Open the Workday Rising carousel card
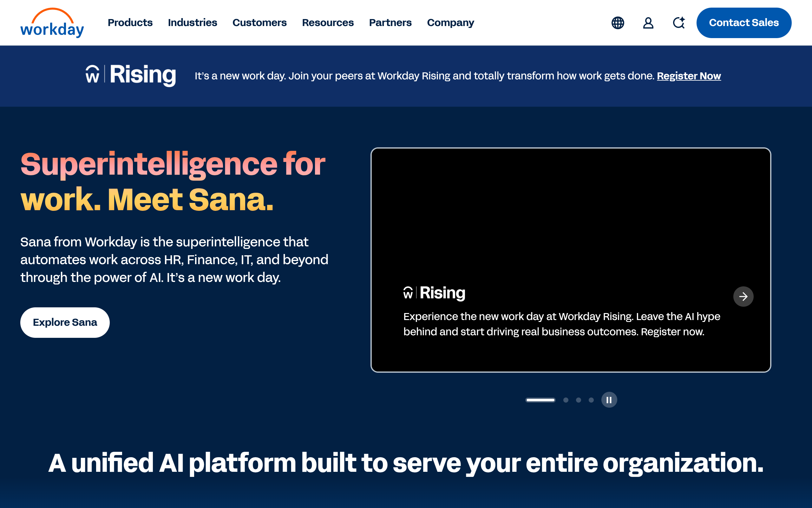 tap(571, 260)
